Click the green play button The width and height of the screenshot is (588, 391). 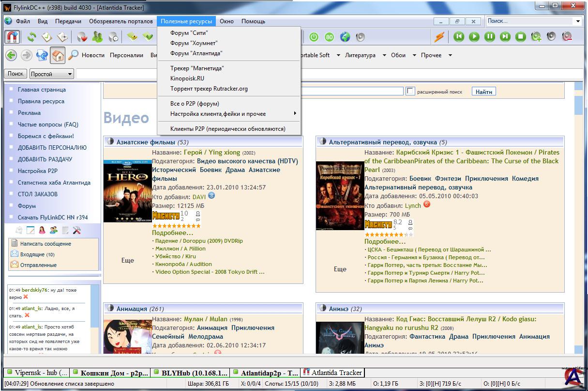(x=474, y=37)
